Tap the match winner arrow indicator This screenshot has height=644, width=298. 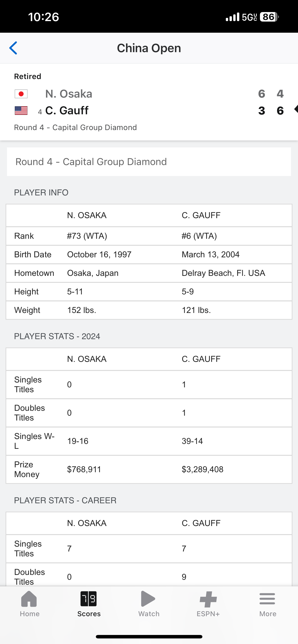[296, 109]
